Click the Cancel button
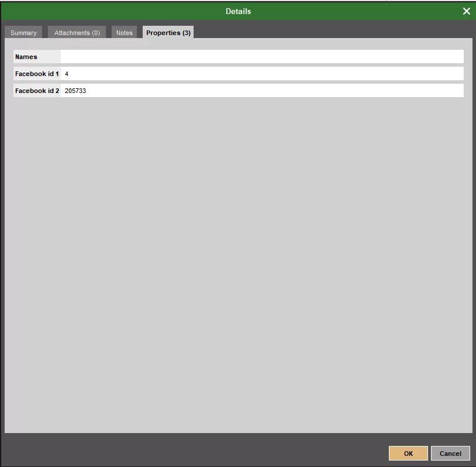This screenshot has width=476, height=467. point(450,454)
